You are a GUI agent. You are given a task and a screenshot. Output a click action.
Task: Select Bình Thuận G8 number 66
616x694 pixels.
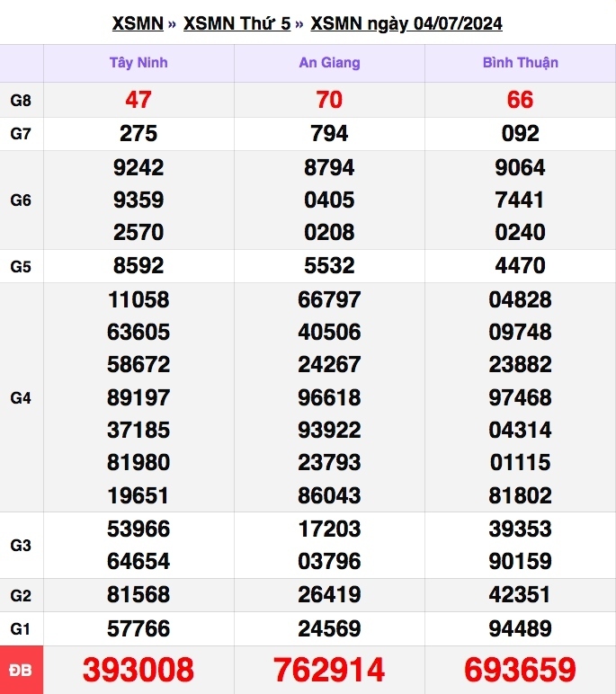(520, 100)
